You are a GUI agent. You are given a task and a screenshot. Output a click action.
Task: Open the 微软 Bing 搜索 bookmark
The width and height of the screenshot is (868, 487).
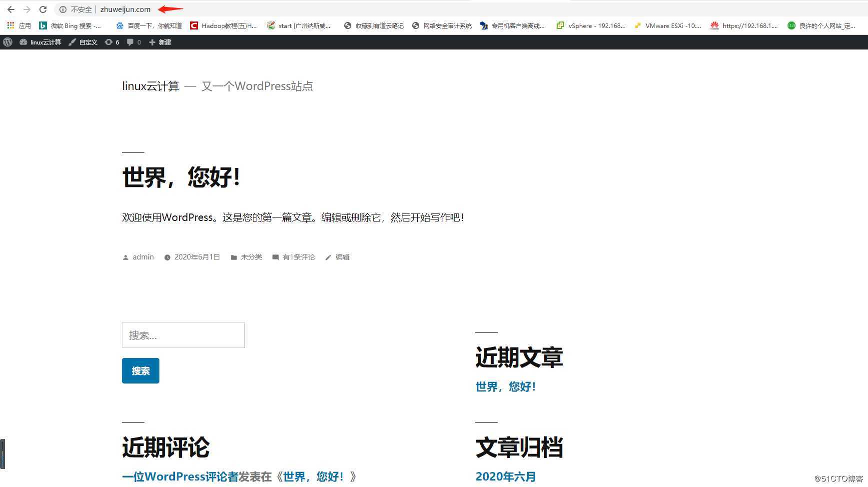coord(70,25)
